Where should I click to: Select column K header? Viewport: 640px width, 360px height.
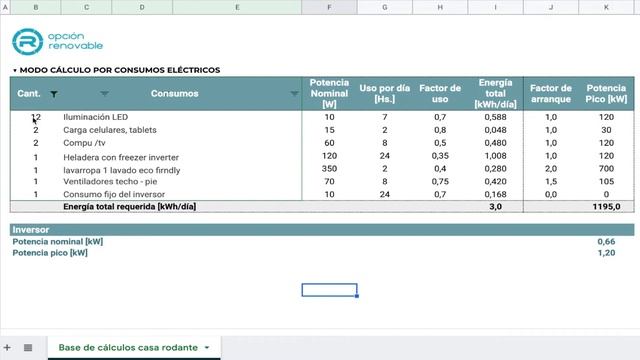pyautogui.click(x=606, y=7)
